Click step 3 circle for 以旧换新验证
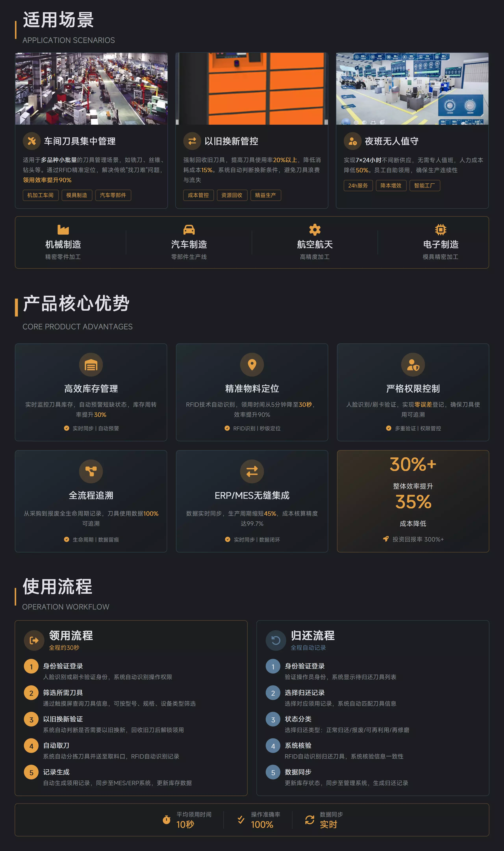504x851 pixels. 31,720
